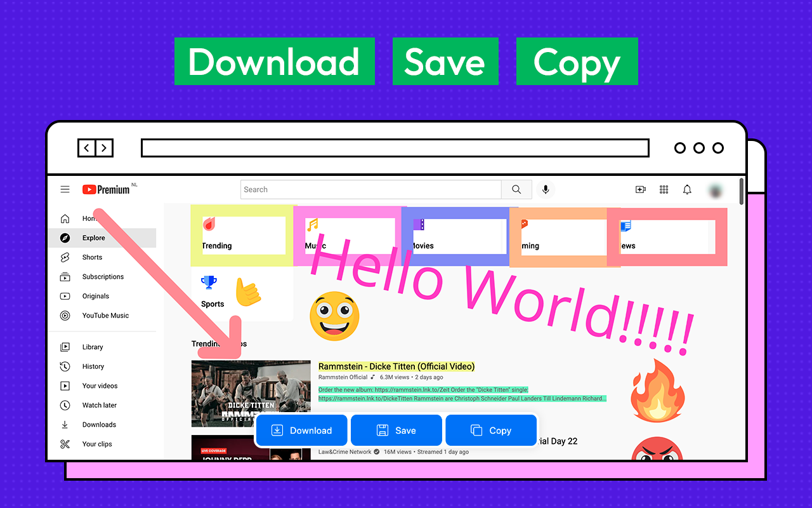Click the Library icon in sidebar
Image resolution: width=812 pixels, height=508 pixels.
click(x=65, y=347)
